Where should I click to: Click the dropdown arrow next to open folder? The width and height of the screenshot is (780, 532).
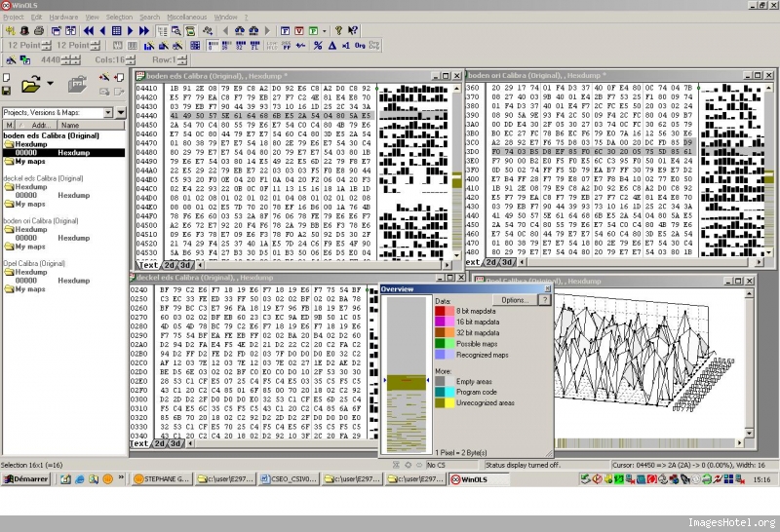pyautogui.click(x=50, y=83)
